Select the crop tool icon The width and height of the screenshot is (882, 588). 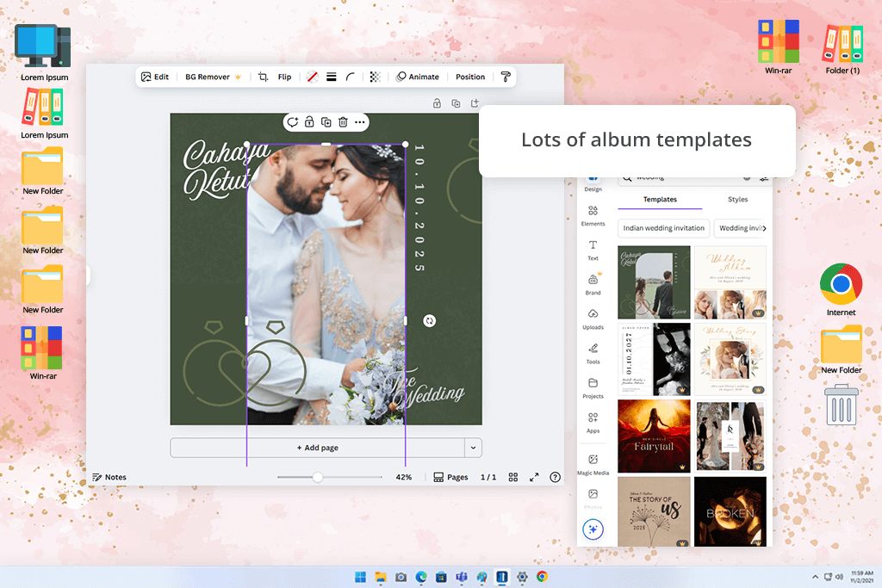click(x=263, y=77)
